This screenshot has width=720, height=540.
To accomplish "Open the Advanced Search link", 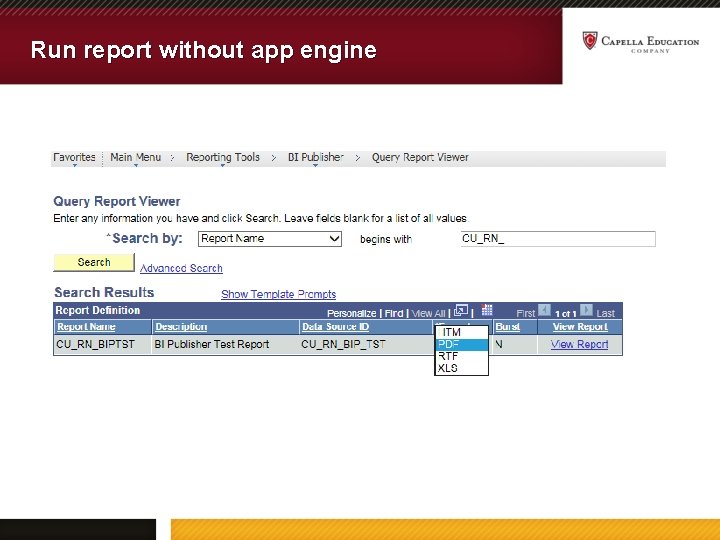I will click(x=181, y=268).
